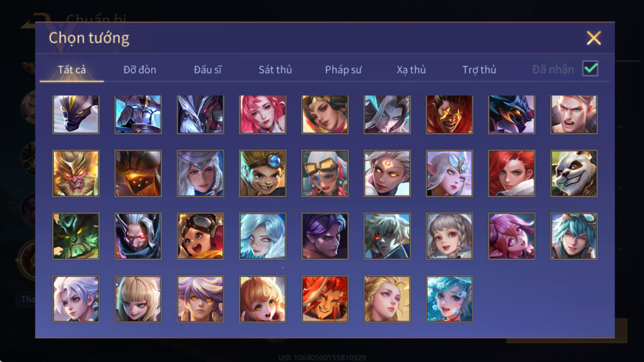Open the Trợ thủ tab
The height and width of the screenshot is (362, 644).
479,69
